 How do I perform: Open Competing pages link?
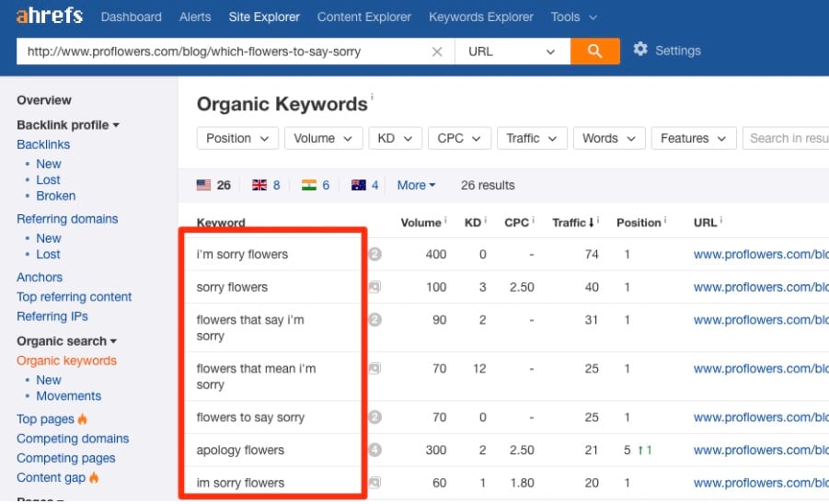(66, 458)
